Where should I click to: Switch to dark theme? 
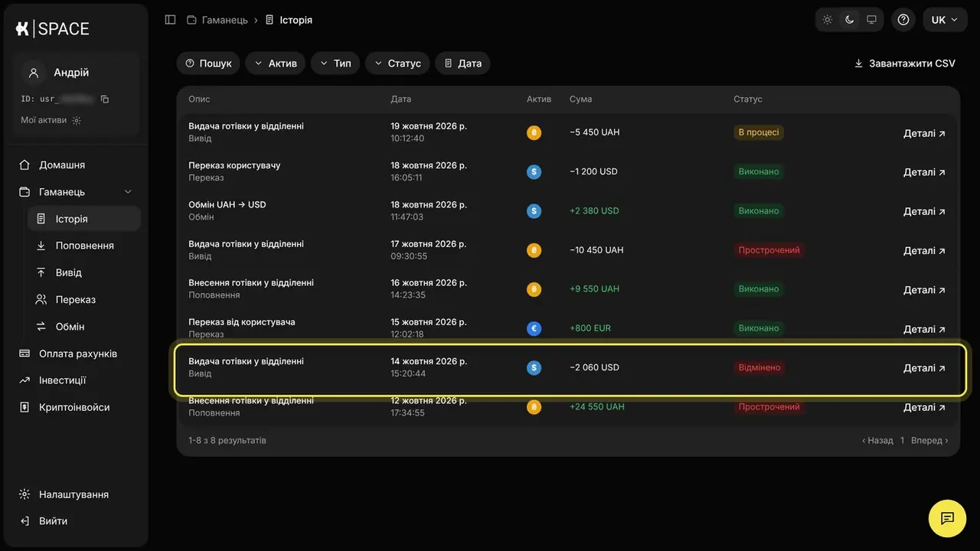click(x=849, y=20)
